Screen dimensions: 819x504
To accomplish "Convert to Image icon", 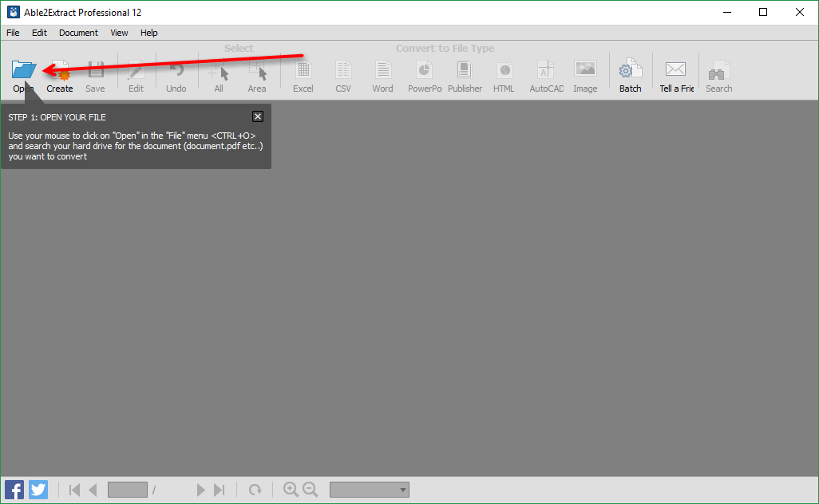I will click(586, 69).
